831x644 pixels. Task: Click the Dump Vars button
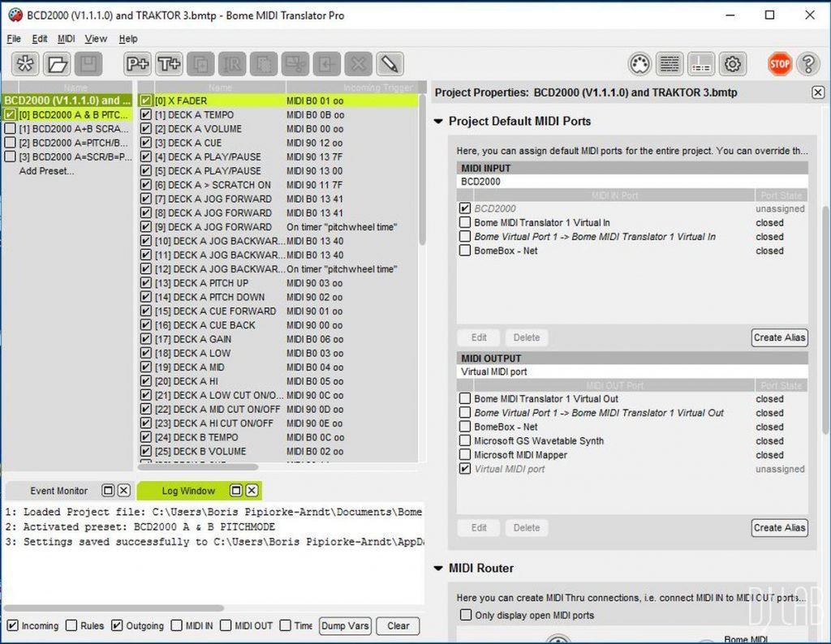(344, 626)
